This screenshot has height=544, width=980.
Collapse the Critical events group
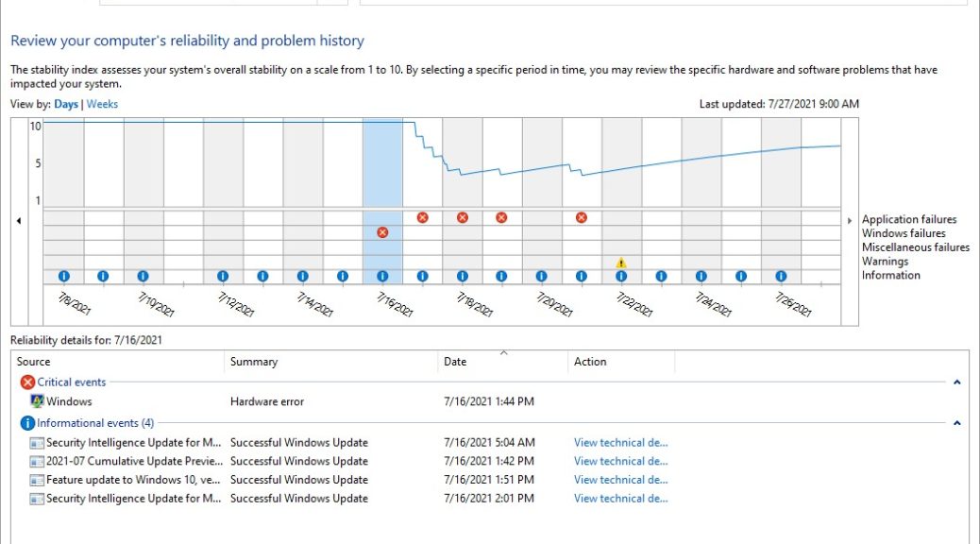[957, 382]
